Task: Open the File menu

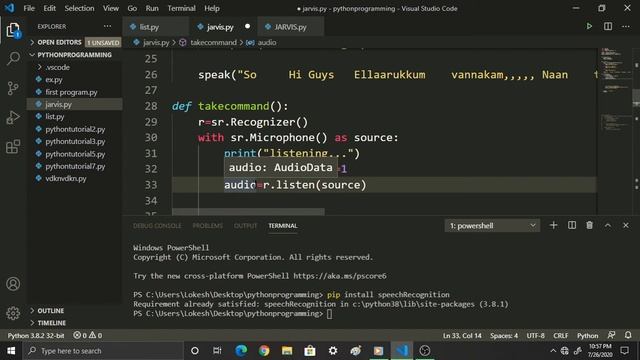Action: [x=29, y=8]
